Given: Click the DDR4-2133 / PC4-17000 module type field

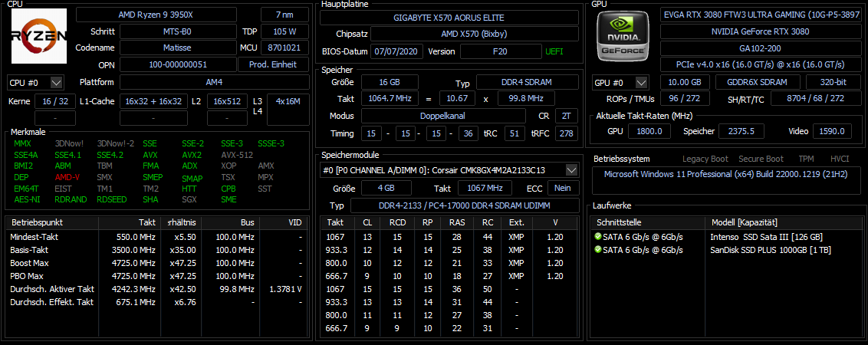Looking at the screenshot, I should tap(465, 206).
